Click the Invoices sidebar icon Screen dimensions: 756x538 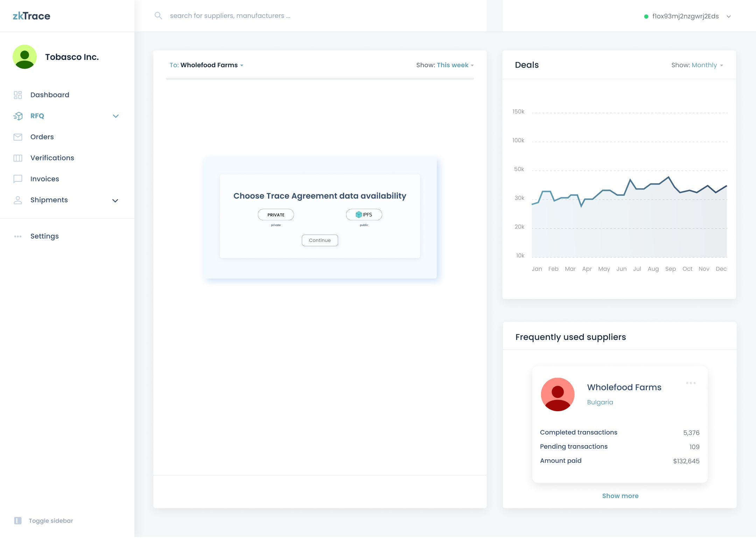pyautogui.click(x=18, y=179)
